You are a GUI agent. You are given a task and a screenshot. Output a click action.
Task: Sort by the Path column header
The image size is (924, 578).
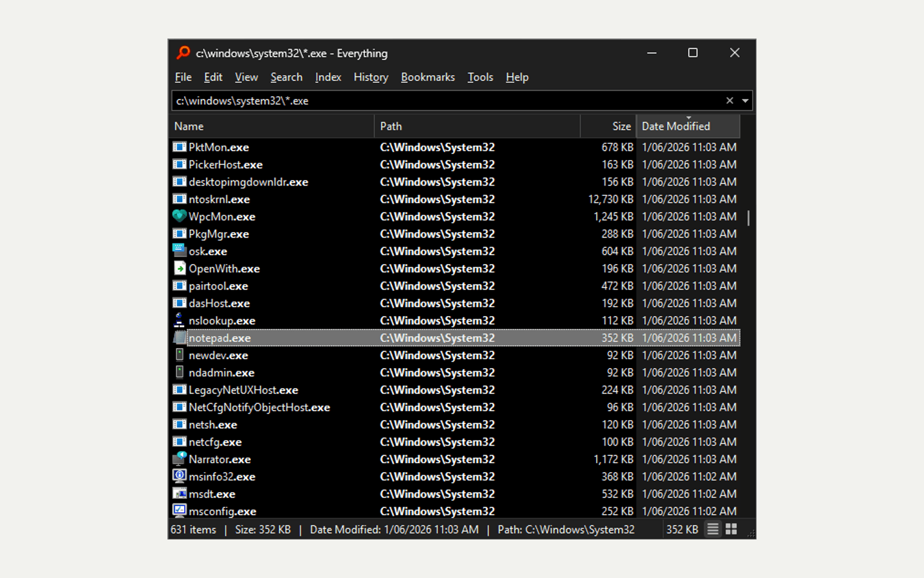(x=477, y=127)
